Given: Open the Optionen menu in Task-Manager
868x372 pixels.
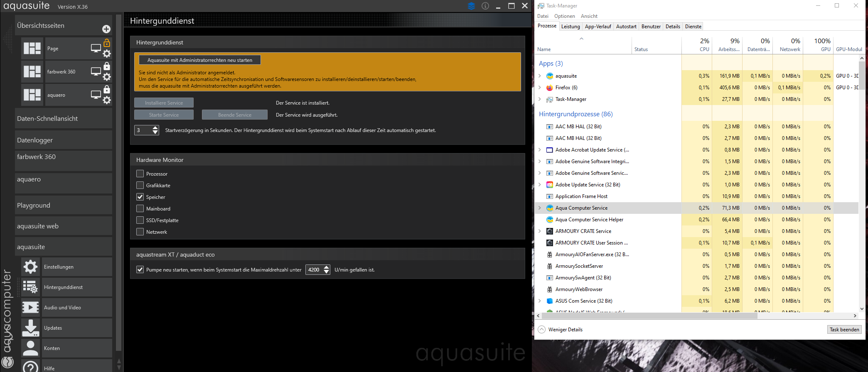Looking at the screenshot, I should [x=565, y=16].
